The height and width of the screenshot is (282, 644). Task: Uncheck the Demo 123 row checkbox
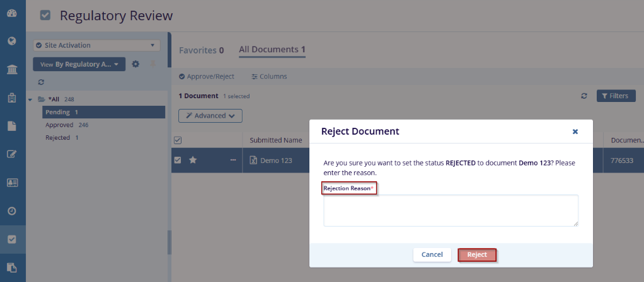[x=178, y=160]
